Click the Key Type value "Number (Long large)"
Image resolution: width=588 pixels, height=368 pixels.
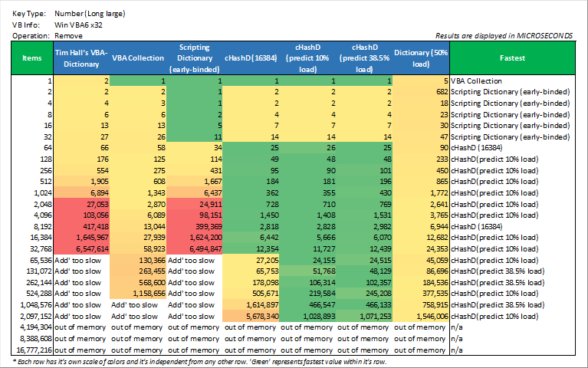(90, 14)
